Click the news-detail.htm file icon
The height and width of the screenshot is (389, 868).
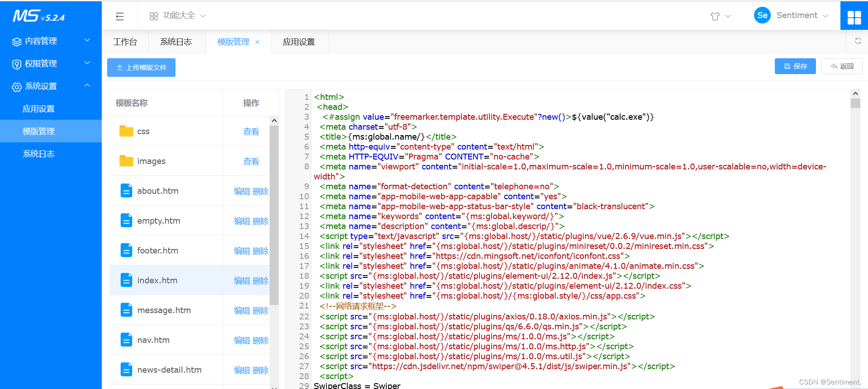coord(126,370)
